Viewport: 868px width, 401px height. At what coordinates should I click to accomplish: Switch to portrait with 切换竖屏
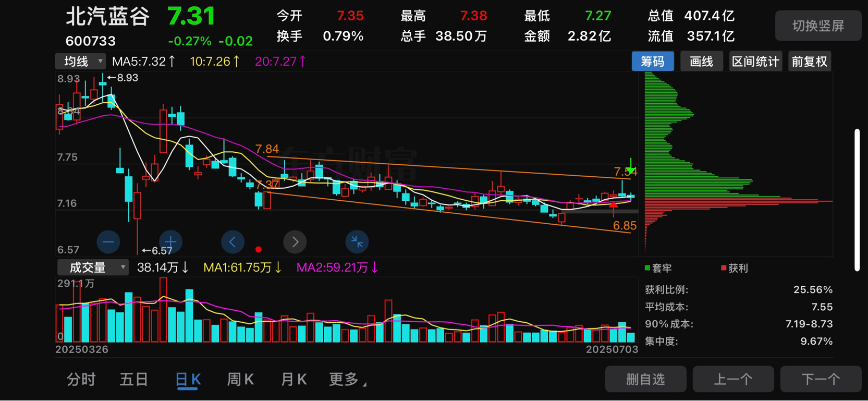tap(818, 26)
